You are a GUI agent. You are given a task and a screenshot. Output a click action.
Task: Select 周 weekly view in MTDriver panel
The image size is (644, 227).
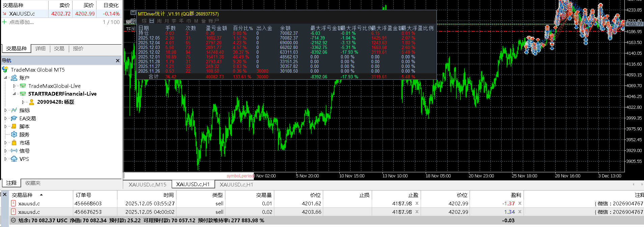[159, 21]
